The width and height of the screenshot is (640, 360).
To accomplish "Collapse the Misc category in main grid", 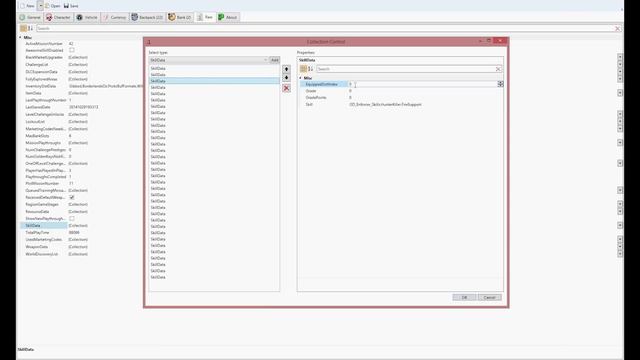I will click(x=20, y=37).
